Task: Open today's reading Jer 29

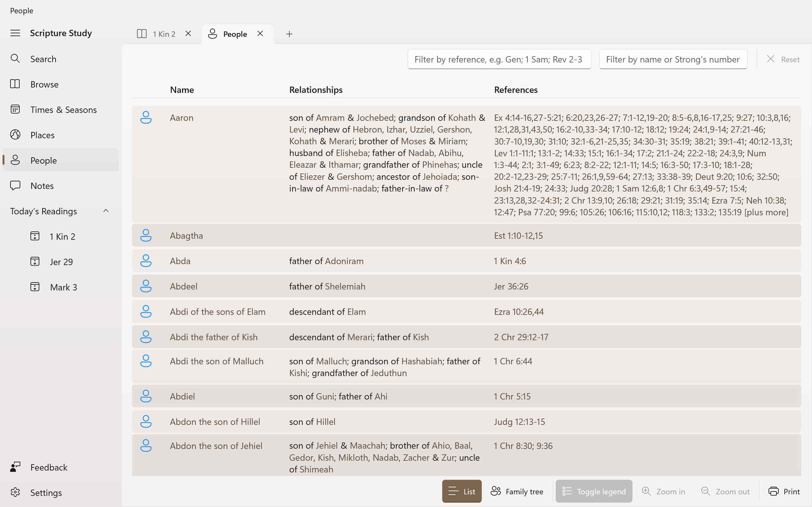Action: [61, 262]
